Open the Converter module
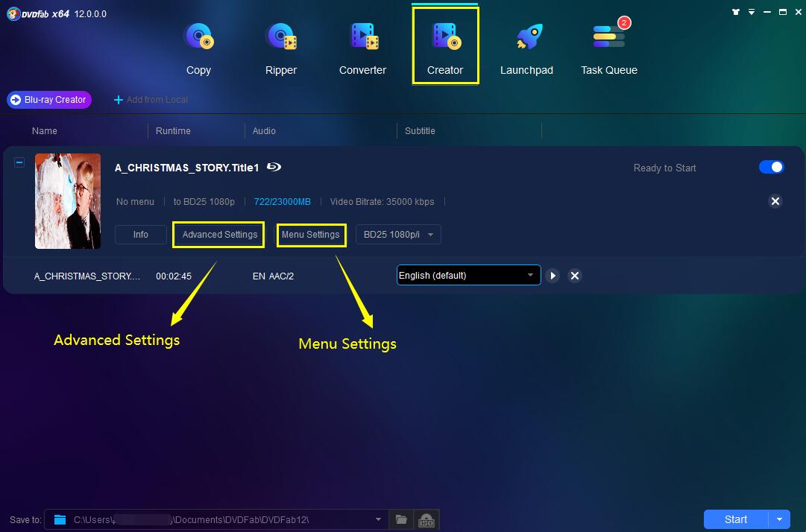The width and height of the screenshot is (806, 532). tap(362, 49)
